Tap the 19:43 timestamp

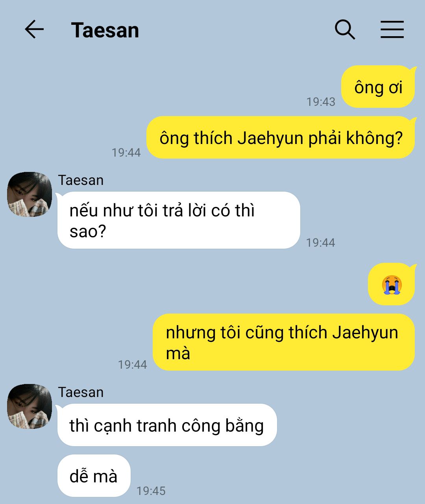pyautogui.click(x=321, y=102)
